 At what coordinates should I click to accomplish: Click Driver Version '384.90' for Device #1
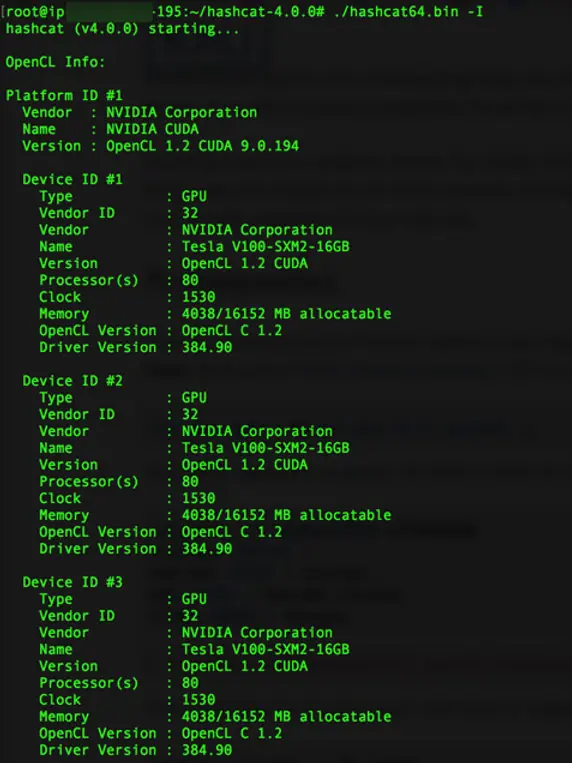pos(207,347)
